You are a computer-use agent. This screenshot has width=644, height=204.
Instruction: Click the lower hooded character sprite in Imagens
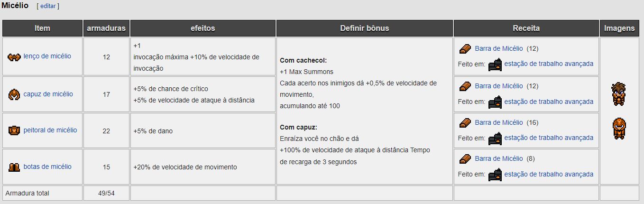(618, 129)
